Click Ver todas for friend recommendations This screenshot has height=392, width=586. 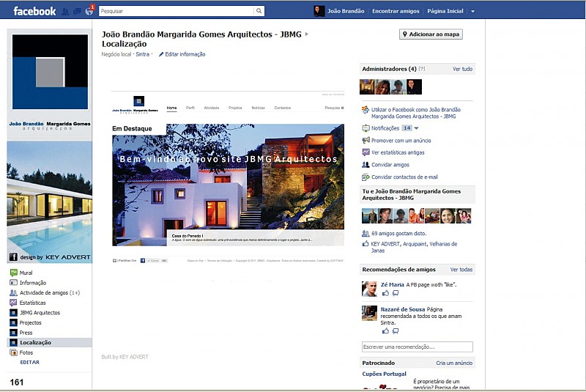461,270
